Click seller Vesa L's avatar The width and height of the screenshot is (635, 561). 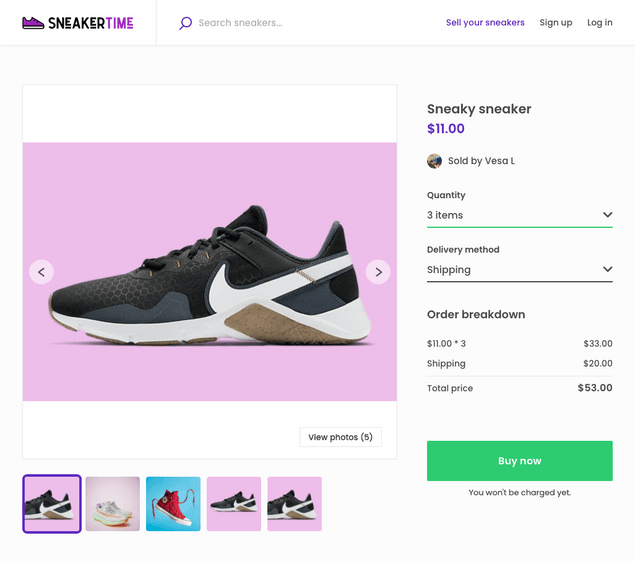coord(434,161)
